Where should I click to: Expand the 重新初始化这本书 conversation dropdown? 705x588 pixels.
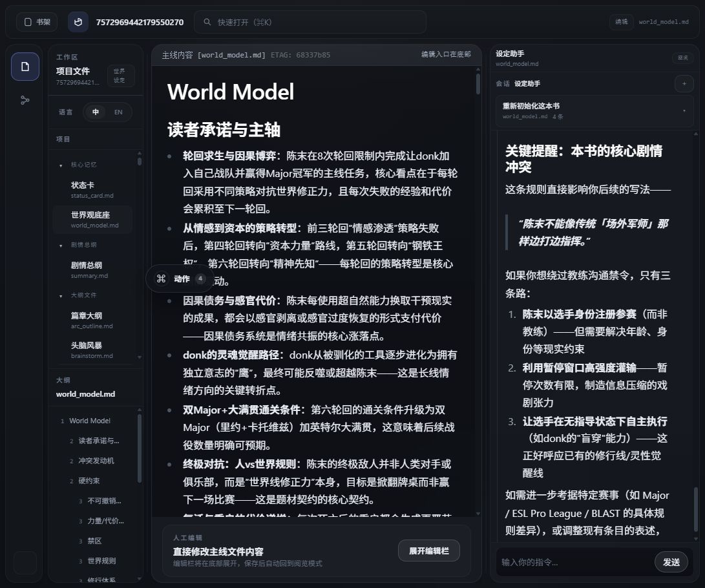595,110
